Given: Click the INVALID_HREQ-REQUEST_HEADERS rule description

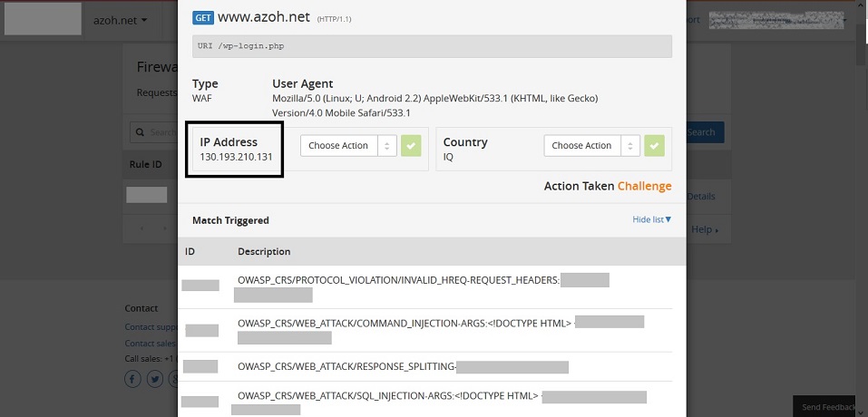Looking at the screenshot, I should 398,280.
